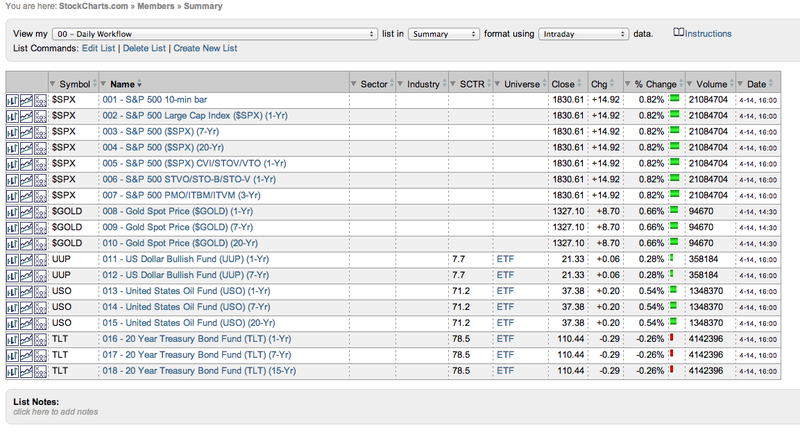This screenshot has height=432, width=800.
Task: Open chart '018 - 20 Year Treasury Bond Fund (TLT) (15-Yr)'
Action: (x=199, y=371)
